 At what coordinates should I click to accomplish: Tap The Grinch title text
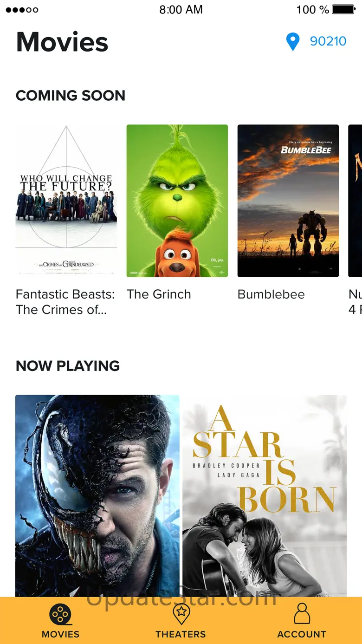[159, 294]
